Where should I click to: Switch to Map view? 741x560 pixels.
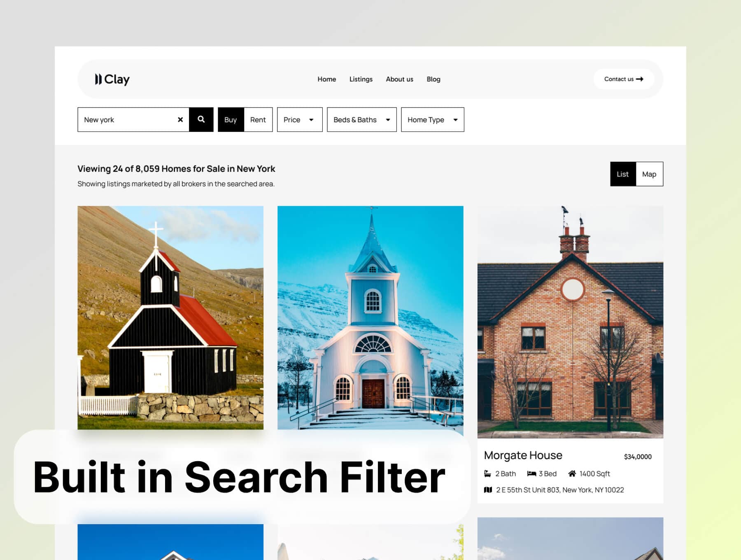point(649,174)
